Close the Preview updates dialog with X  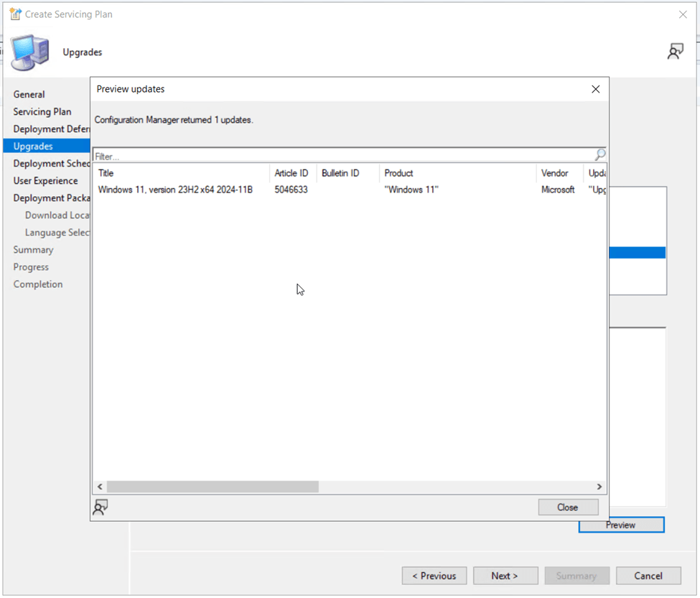[x=595, y=89]
